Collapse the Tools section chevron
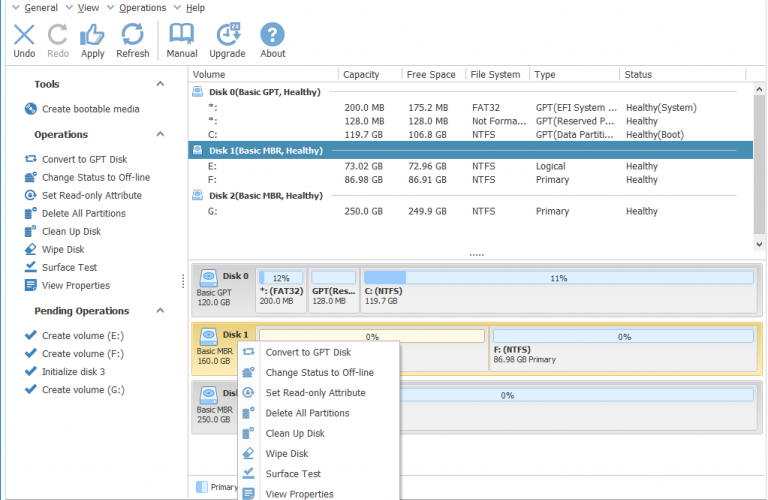The width and height of the screenshot is (768, 500). pyautogui.click(x=160, y=84)
